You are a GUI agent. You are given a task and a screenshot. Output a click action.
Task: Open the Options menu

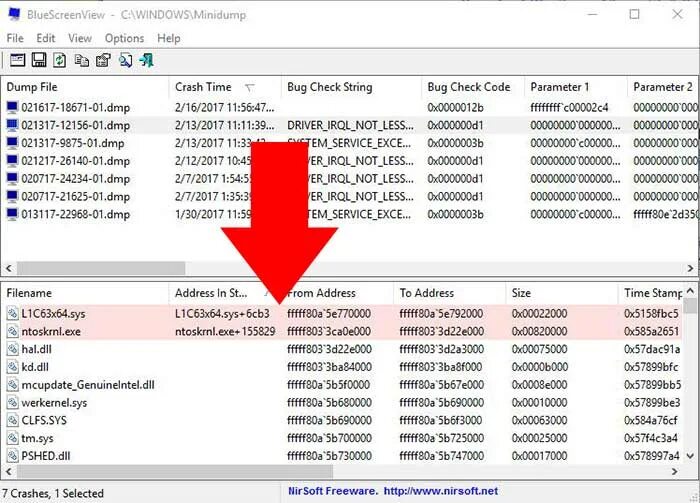124,38
